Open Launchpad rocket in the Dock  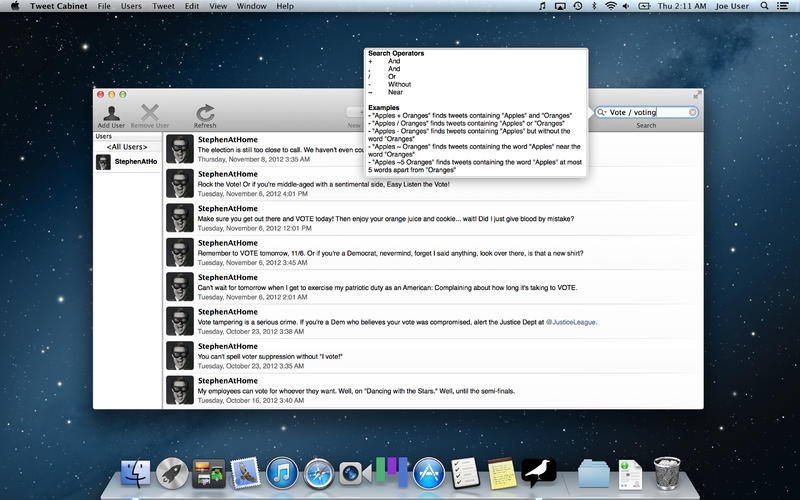pyautogui.click(x=172, y=473)
